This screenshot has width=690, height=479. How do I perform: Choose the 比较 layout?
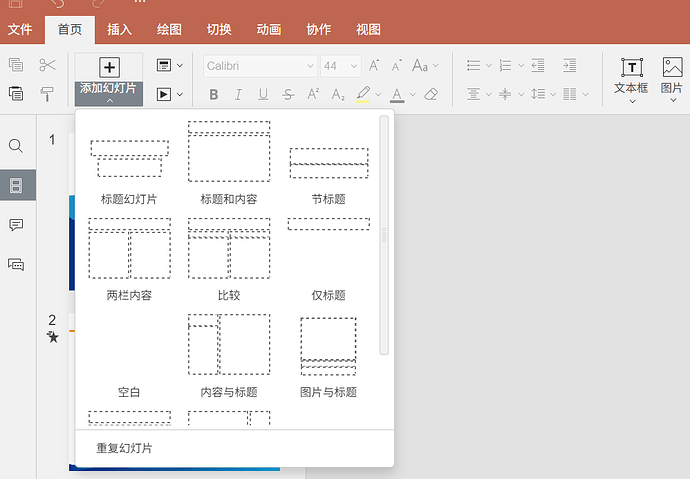click(x=229, y=260)
